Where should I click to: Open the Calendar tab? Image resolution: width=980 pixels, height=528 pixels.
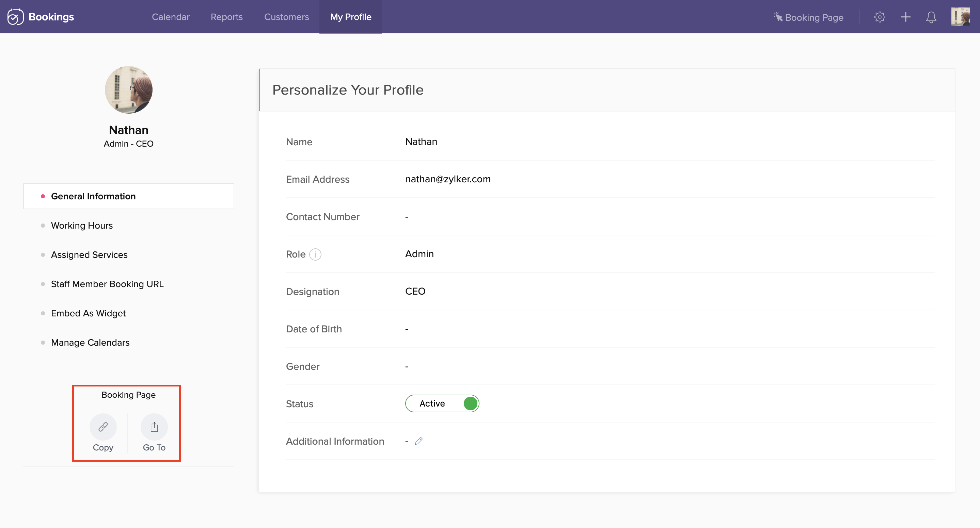pyautogui.click(x=171, y=17)
